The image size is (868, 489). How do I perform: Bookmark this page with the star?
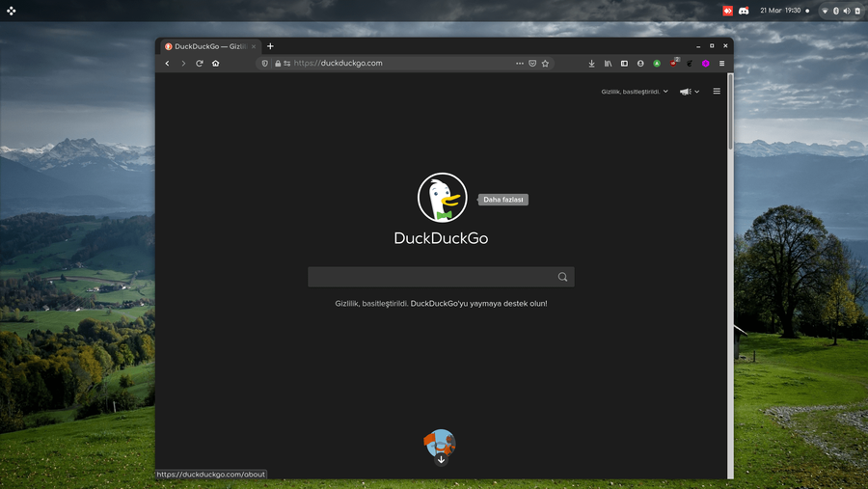point(545,63)
